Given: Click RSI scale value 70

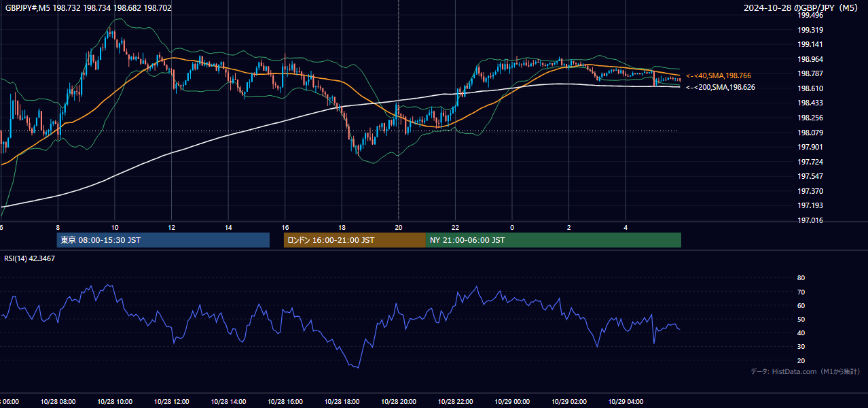Looking at the screenshot, I should point(801,292).
